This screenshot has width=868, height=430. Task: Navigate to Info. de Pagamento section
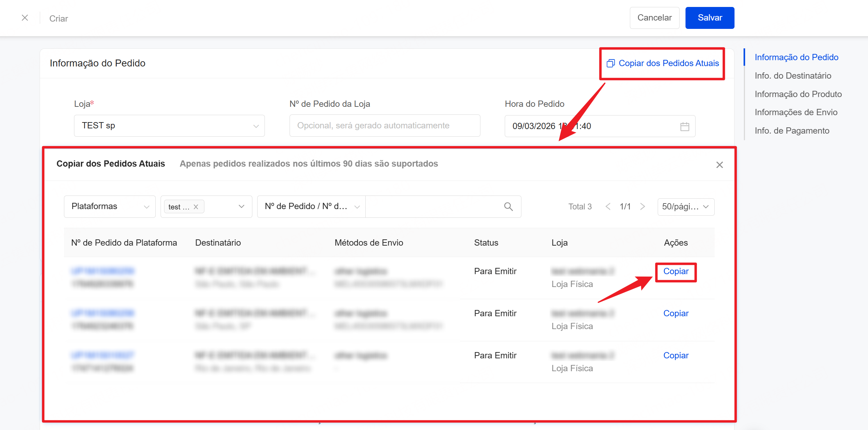pos(792,131)
